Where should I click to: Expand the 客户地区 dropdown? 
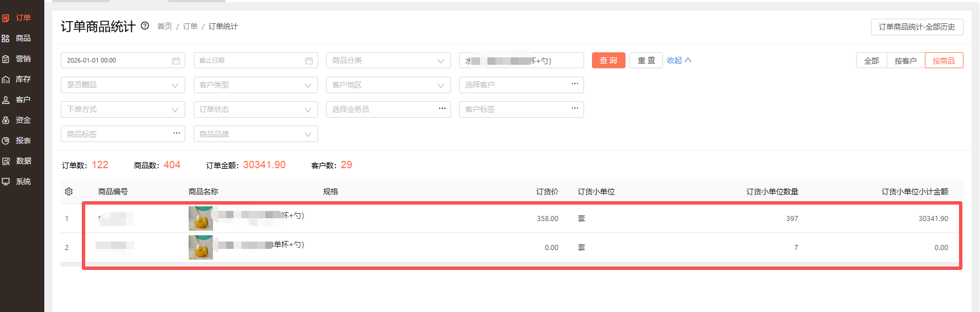pyautogui.click(x=389, y=85)
